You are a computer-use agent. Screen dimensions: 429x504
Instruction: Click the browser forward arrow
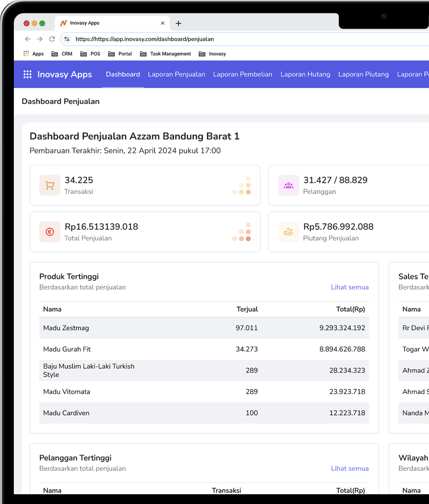click(x=40, y=39)
